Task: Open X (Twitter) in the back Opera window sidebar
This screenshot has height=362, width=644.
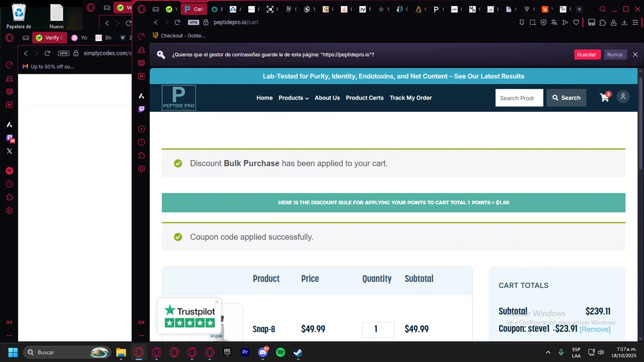Action: tap(9, 151)
